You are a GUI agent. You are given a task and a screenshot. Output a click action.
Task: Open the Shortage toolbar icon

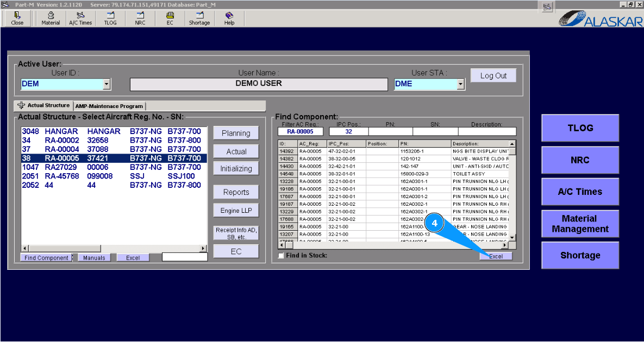[x=199, y=18]
